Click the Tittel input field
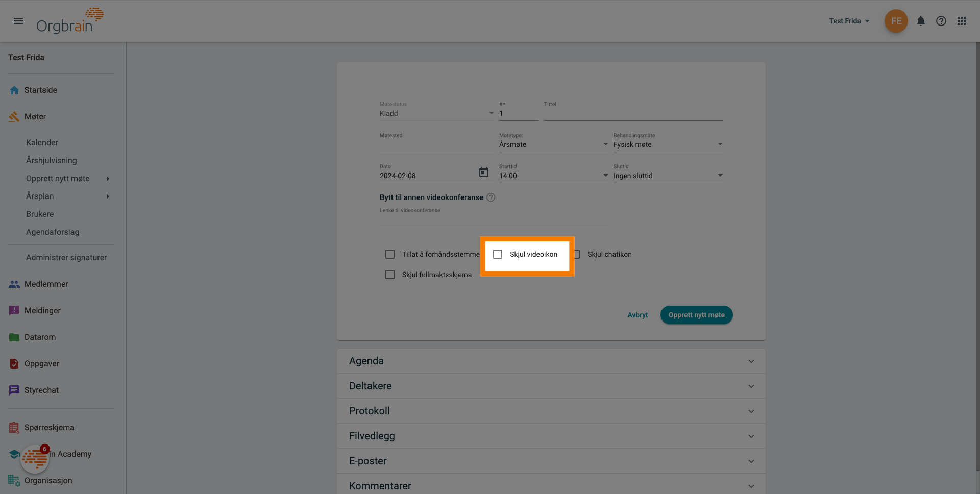This screenshot has width=980, height=494. [633, 113]
